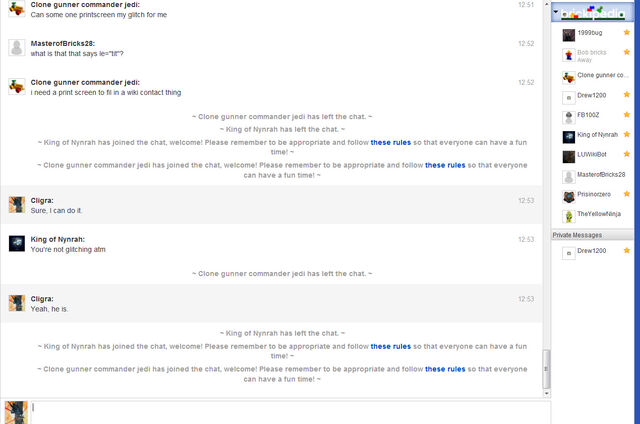Open the Private Messages section header
640x424 pixels.
[x=592, y=235]
